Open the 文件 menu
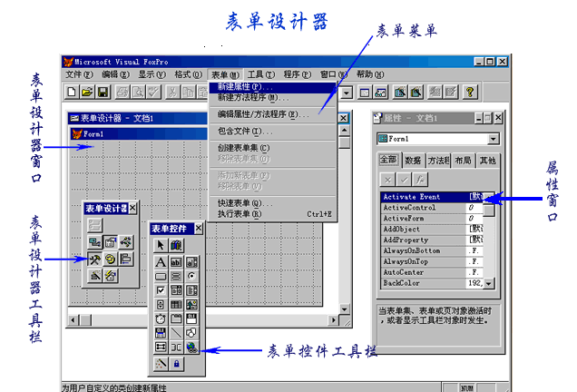Image resolution: width=577 pixels, height=392 pixels. (79, 74)
